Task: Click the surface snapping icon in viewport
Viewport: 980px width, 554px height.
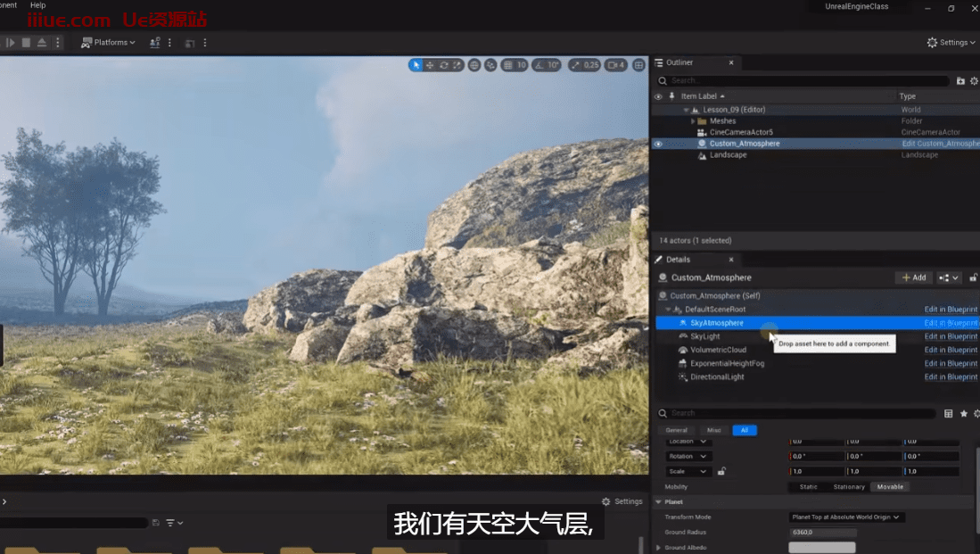Action: tap(490, 65)
